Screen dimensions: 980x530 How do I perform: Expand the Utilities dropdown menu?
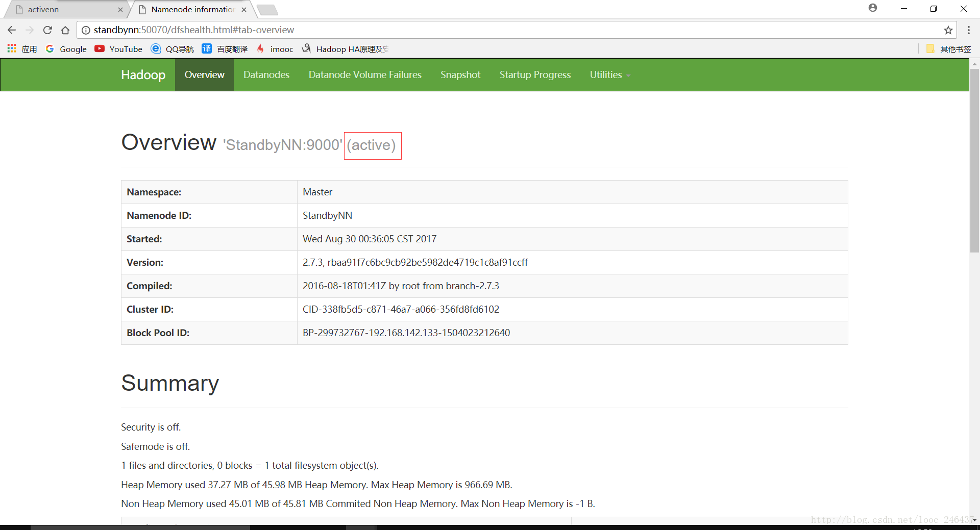click(x=610, y=75)
